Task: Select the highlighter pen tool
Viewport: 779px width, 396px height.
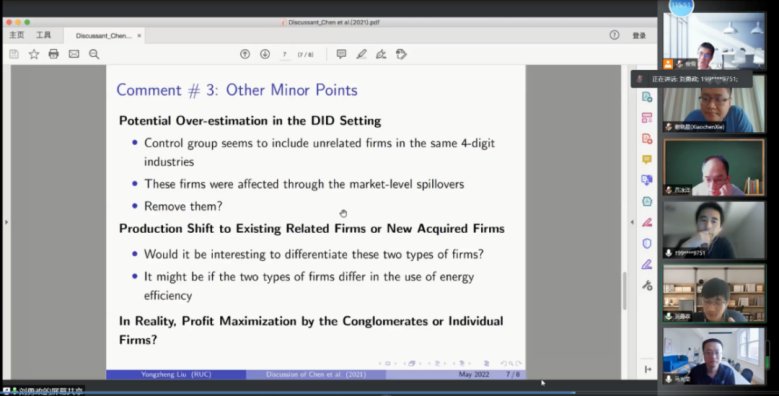Action: point(361,54)
